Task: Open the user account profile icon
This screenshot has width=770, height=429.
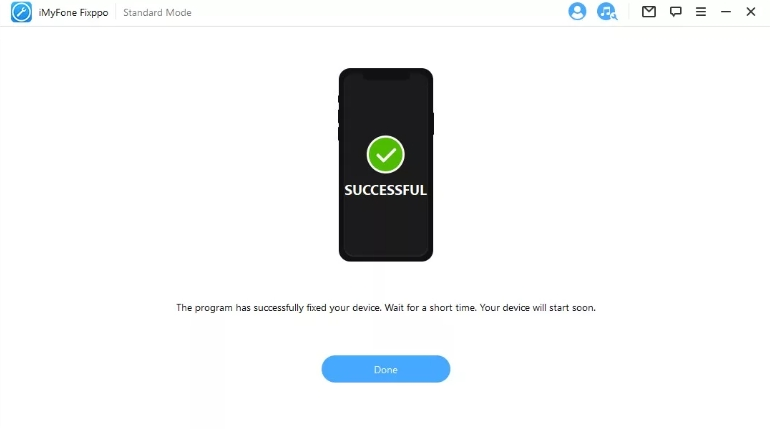Action: 577,11
